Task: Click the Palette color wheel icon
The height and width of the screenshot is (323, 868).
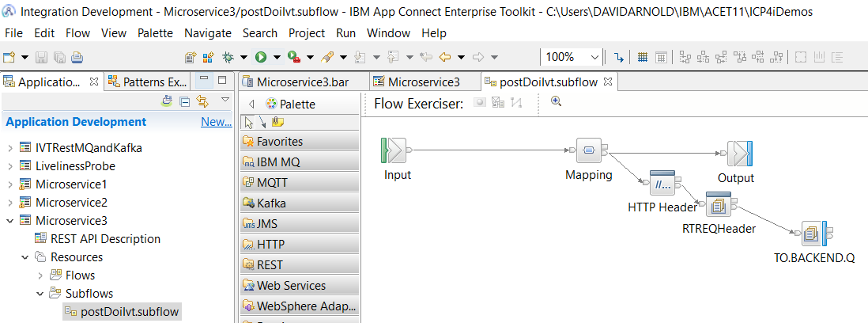Action: [x=271, y=104]
